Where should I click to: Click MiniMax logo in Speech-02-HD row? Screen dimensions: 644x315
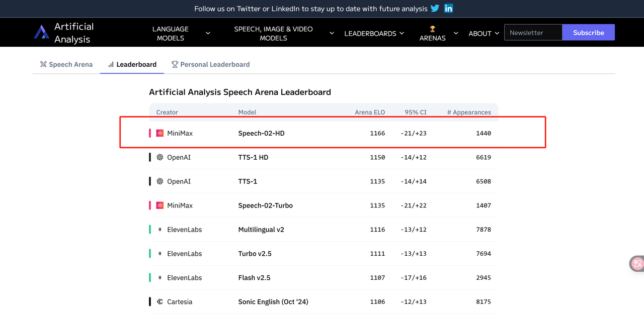click(160, 133)
